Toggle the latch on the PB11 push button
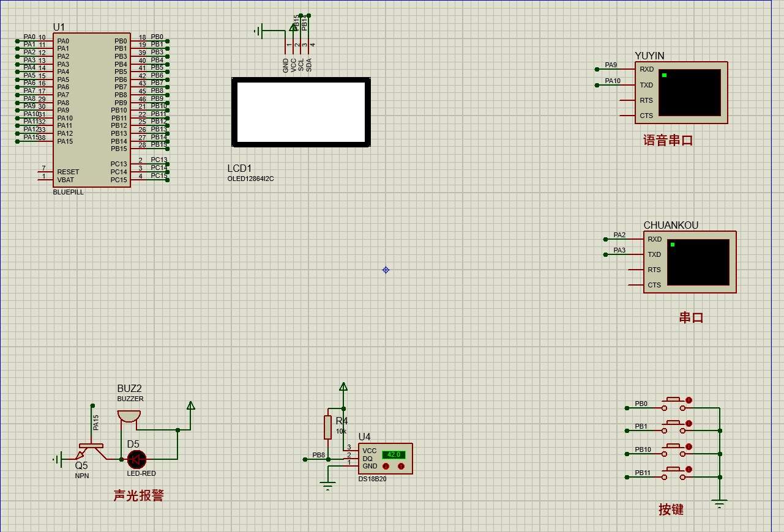Screen dimensions: 784x532 click(689, 470)
